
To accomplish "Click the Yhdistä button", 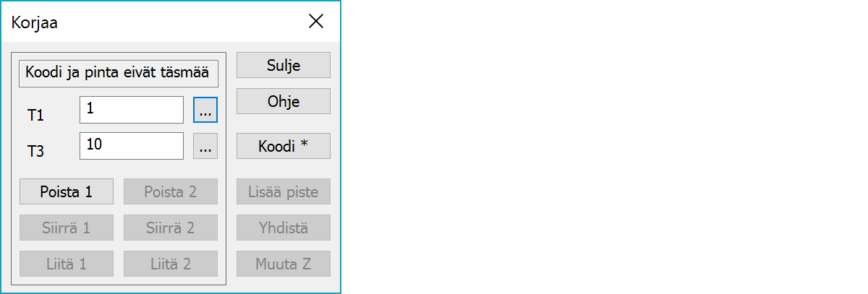I will click(x=283, y=228).
